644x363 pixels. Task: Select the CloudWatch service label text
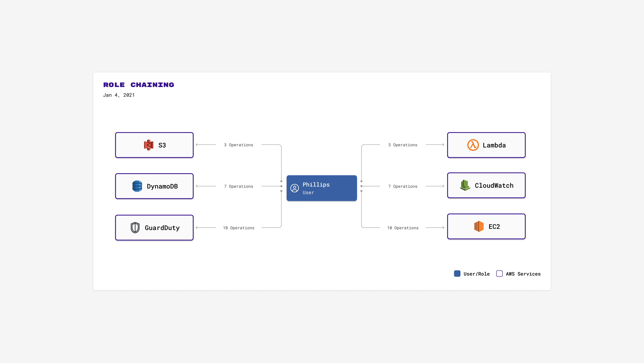click(x=494, y=186)
